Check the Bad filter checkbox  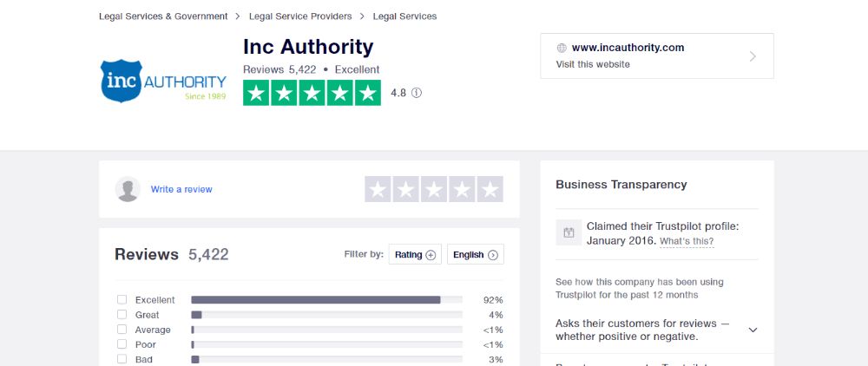click(x=122, y=359)
